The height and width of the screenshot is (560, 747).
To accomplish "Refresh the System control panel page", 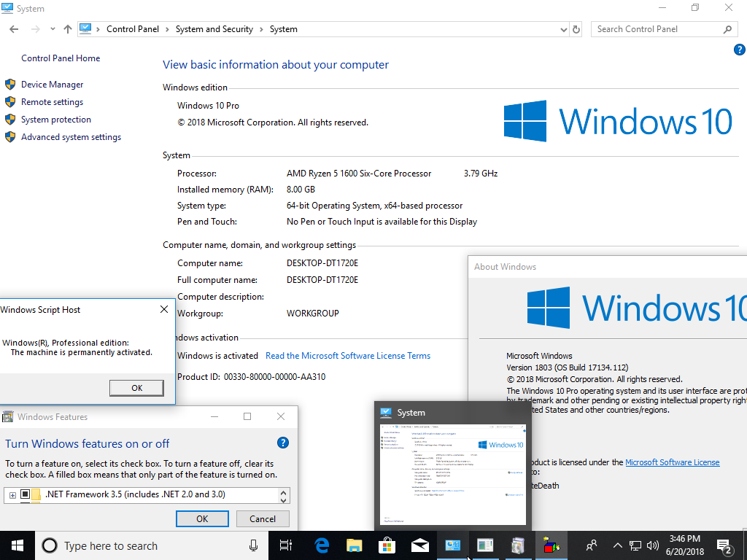I will 576,29.
